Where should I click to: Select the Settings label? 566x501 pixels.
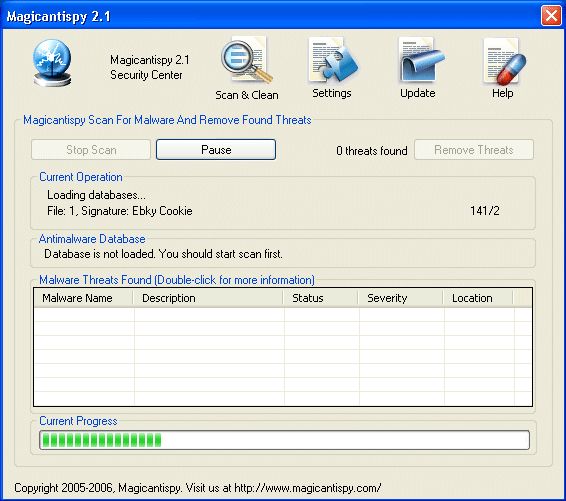[x=332, y=93]
